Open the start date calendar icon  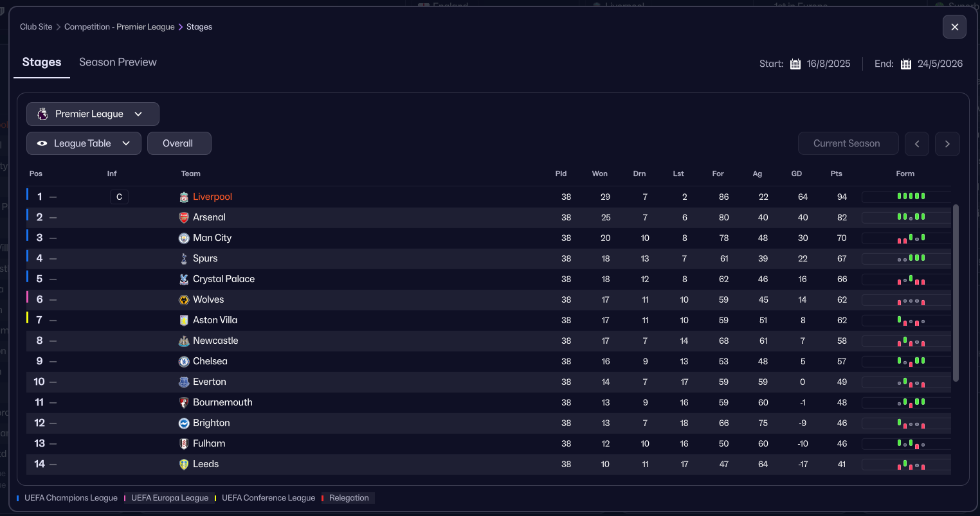(795, 64)
